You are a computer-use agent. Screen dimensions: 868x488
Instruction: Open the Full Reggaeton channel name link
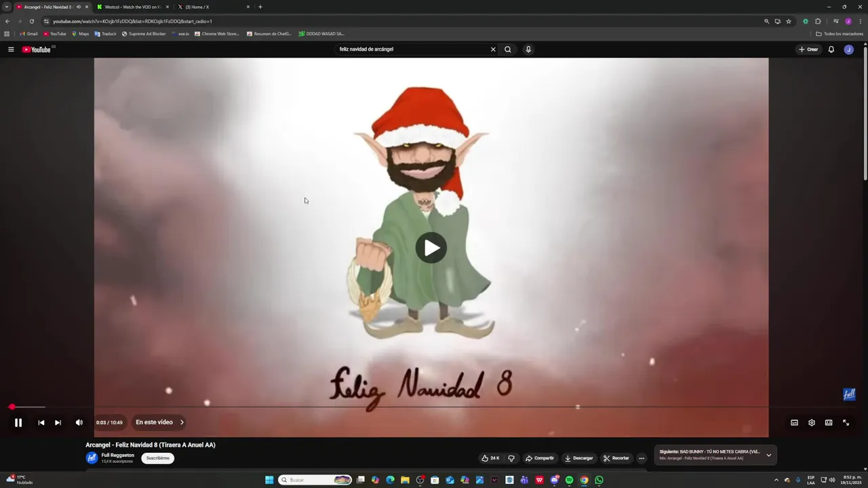118,455
